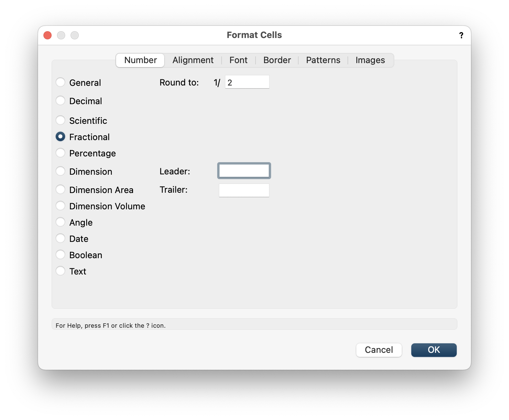Open the Patterns tab

click(323, 60)
